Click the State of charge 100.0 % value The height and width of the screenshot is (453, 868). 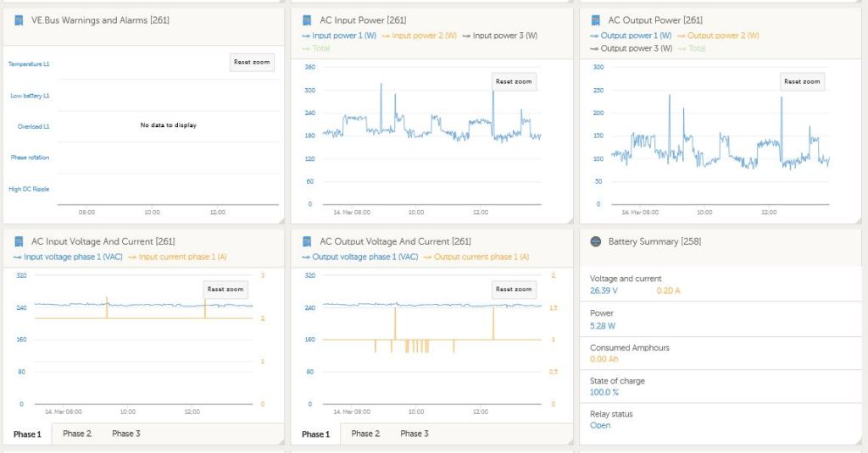604,392
